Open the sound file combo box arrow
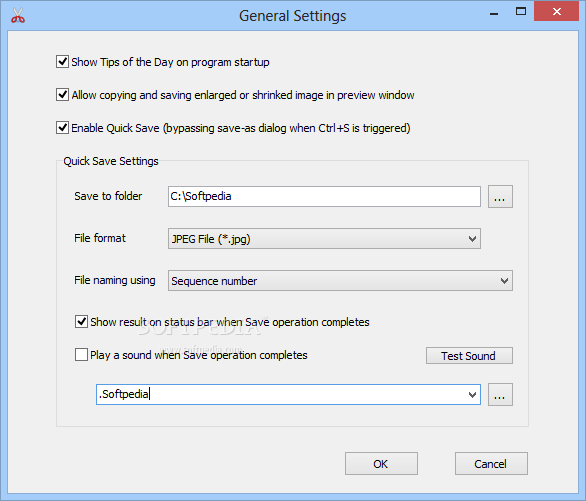Image resolution: width=586 pixels, height=501 pixels. tap(472, 395)
